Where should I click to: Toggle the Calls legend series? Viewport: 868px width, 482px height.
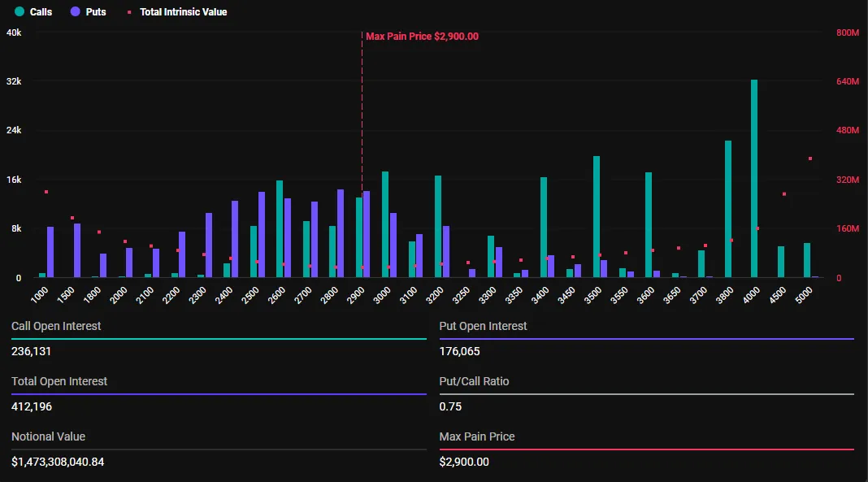(x=33, y=11)
